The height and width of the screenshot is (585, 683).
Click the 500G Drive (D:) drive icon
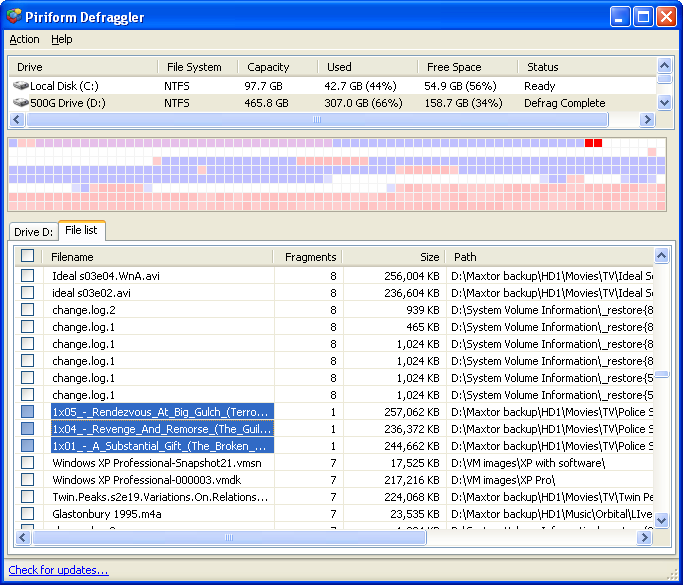[x=20, y=103]
